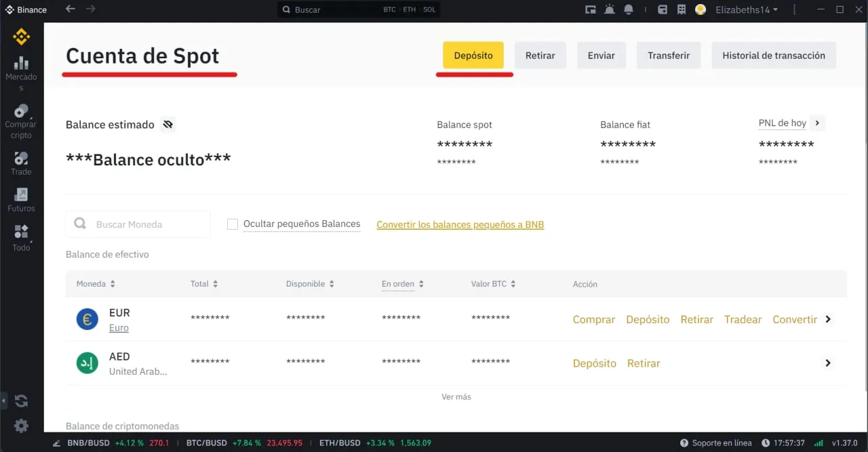Toggle balance visibility eye icon

click(168, 125)
